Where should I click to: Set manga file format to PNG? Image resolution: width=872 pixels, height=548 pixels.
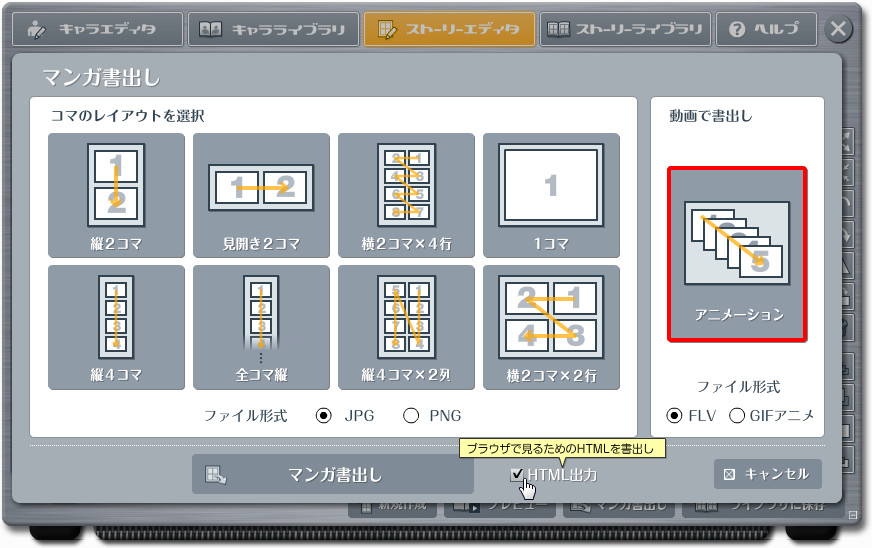(x=411, y=416)
